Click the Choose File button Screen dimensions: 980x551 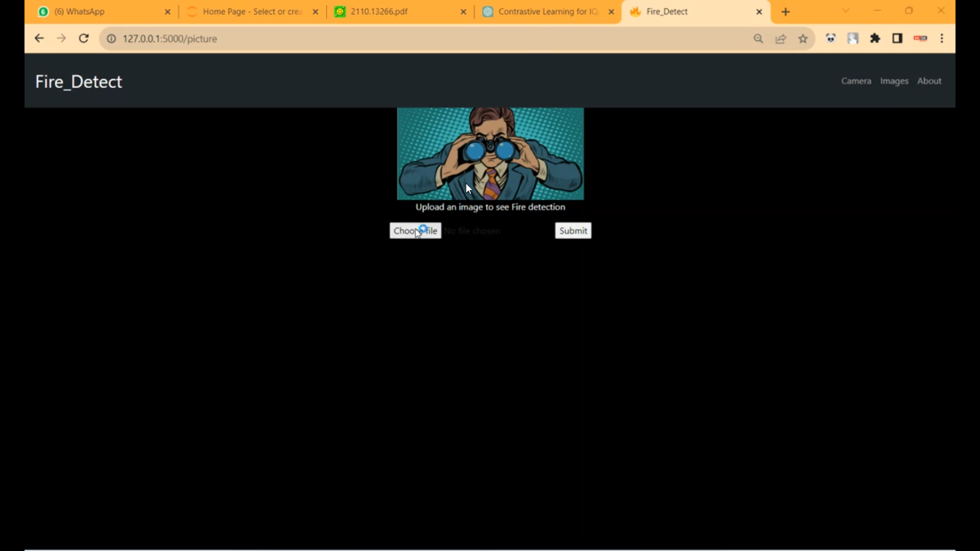416,230
